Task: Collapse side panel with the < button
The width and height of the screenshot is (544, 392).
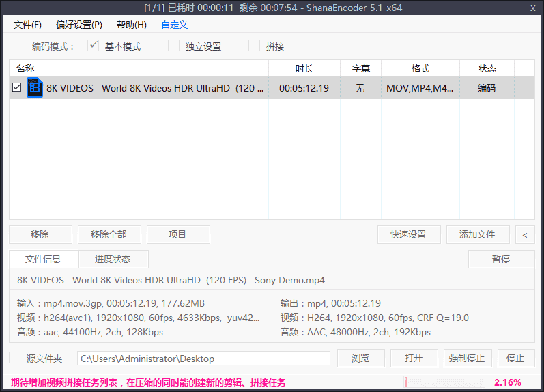Action: (x=525, y=234)
